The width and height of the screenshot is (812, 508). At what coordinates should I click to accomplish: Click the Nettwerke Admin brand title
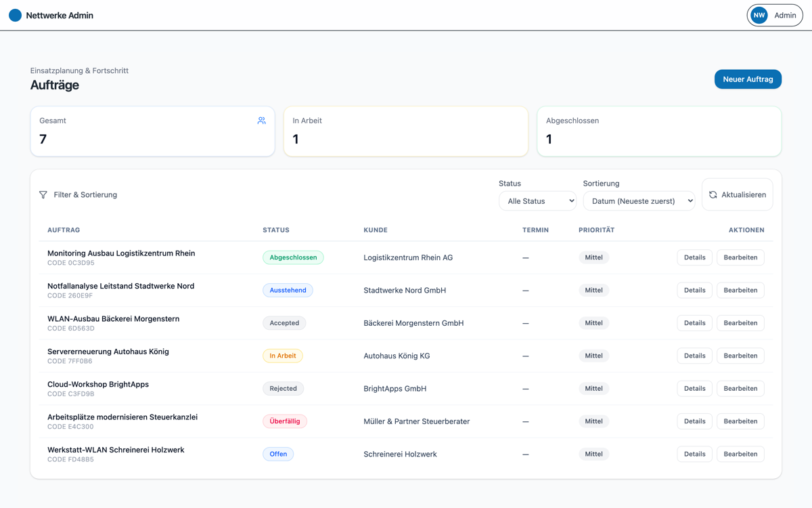[x=60, y=15]
